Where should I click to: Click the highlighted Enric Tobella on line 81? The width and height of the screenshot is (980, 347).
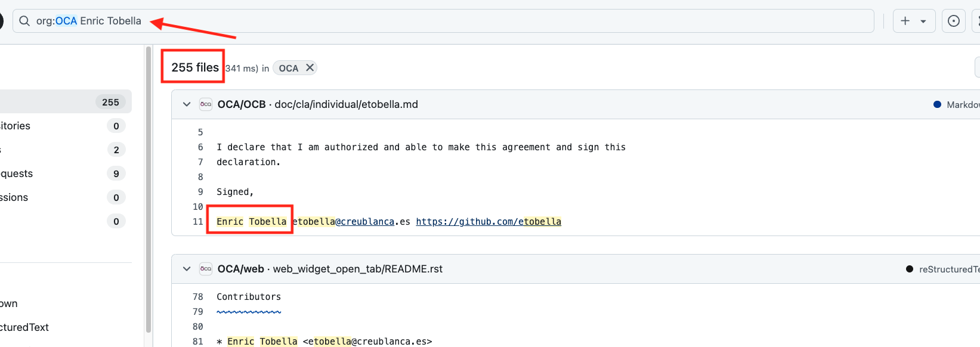click(262, 342)
